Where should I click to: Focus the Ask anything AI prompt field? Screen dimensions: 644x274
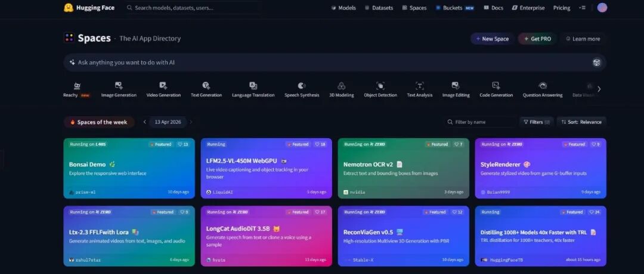click(335, 63)
